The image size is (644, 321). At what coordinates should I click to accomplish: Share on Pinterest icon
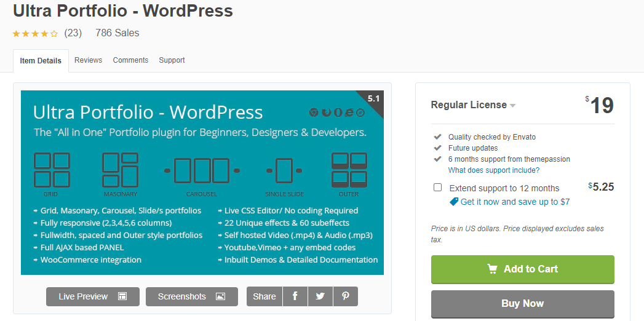click(x=346, y=296)
